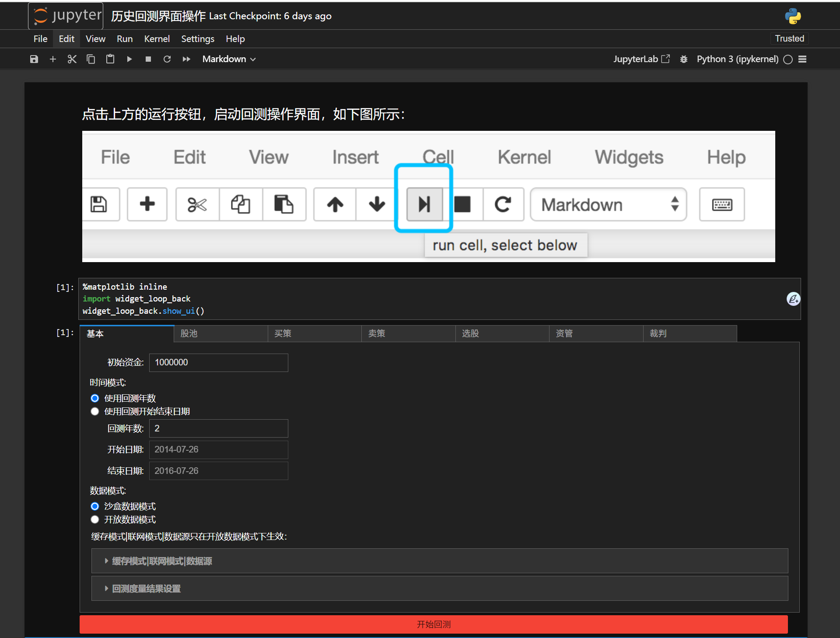Image resolution: width=840 pixels, height=638 pixels.
Task: Click the save notebook icon
Action: tap(34, 59)
